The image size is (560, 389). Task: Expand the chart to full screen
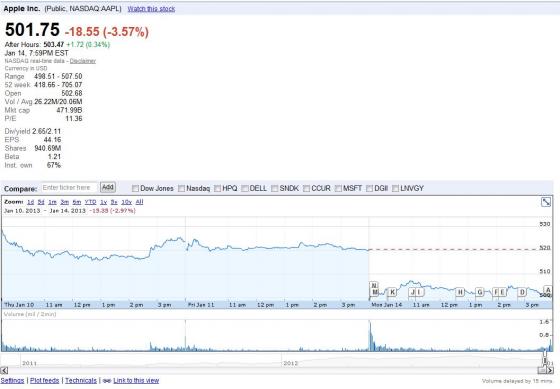tap(546, 202)
